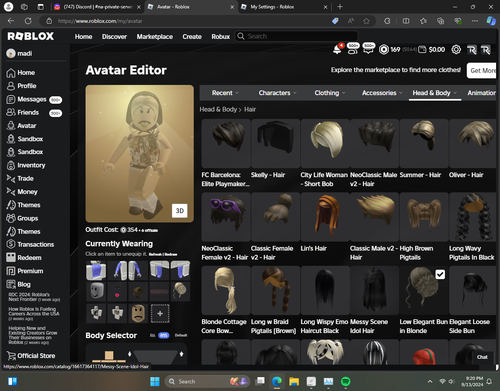The width and height of the screenshot is (500, 391).
Task: Open the Chat button at bottom right
Action: tap(482, 357)
